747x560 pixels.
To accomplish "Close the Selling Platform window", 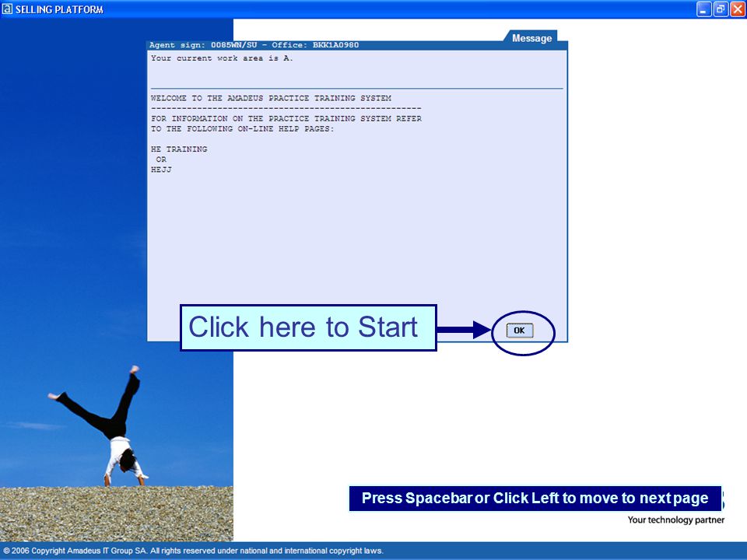I will pyautogui.click(x=737, y=9).
